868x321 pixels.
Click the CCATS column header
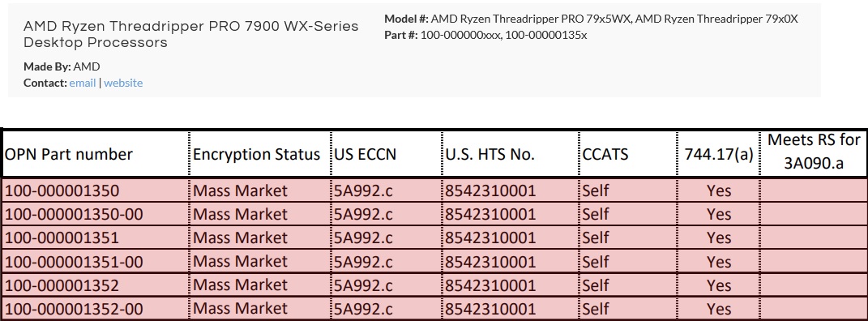click(x=627, y=154)
